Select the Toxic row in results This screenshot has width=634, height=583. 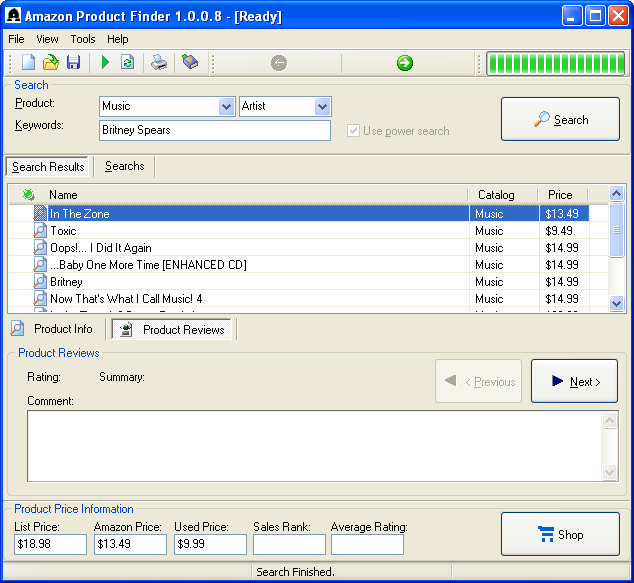(x=63, y=231)
